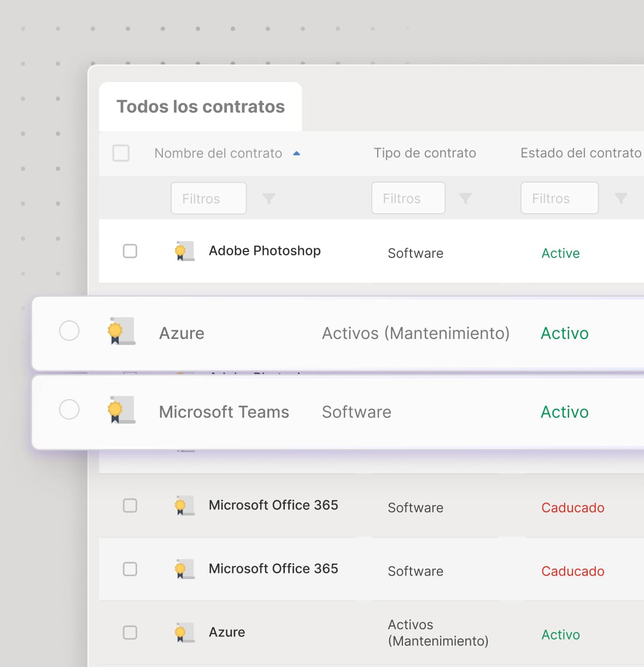
Task: Click the Activo status in the bottom Azure table row
Action: click(x=560, y=635)
